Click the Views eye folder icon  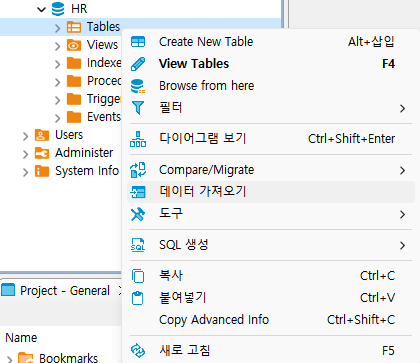(x=74, y=45)
